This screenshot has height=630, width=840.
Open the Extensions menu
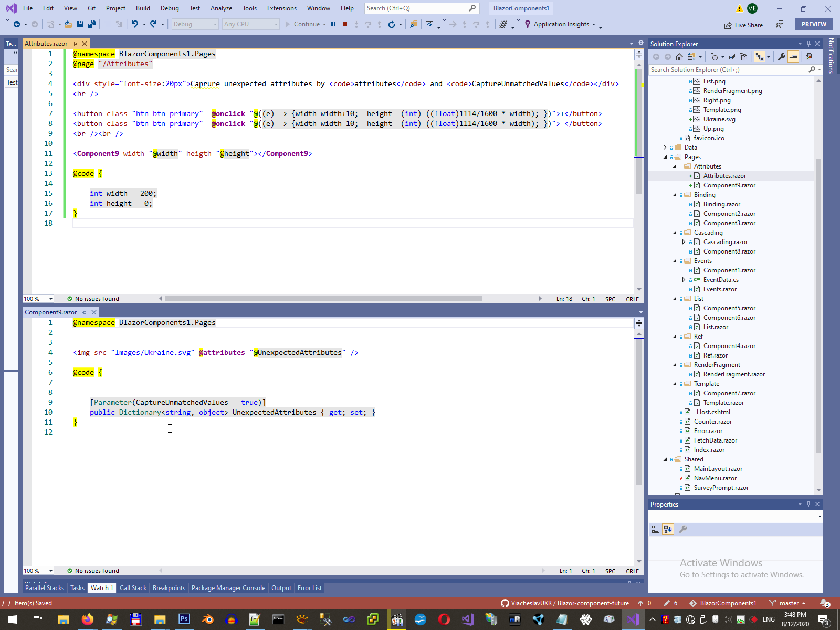coord(281,8)
